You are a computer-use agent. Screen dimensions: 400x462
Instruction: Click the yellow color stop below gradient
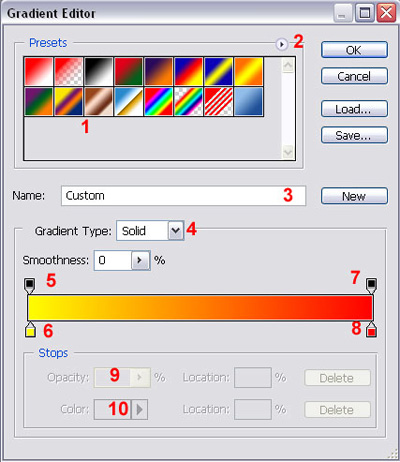tap(30, 330)
